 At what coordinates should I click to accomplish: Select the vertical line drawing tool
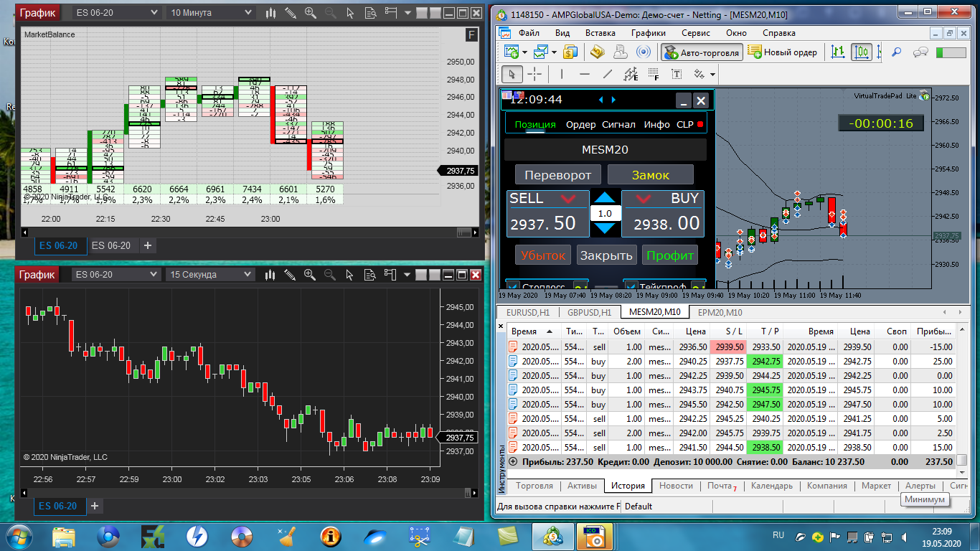click(562, 74)
